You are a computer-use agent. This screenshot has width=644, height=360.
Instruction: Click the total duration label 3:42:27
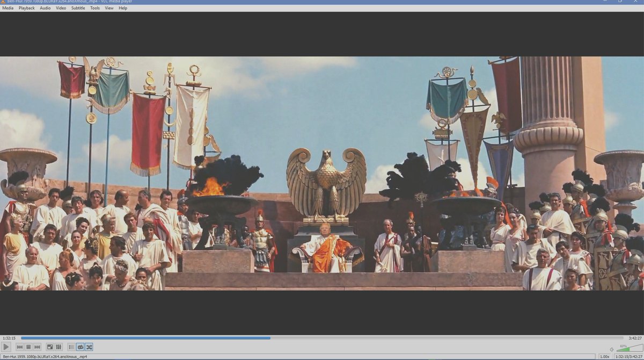pos(635,338)
